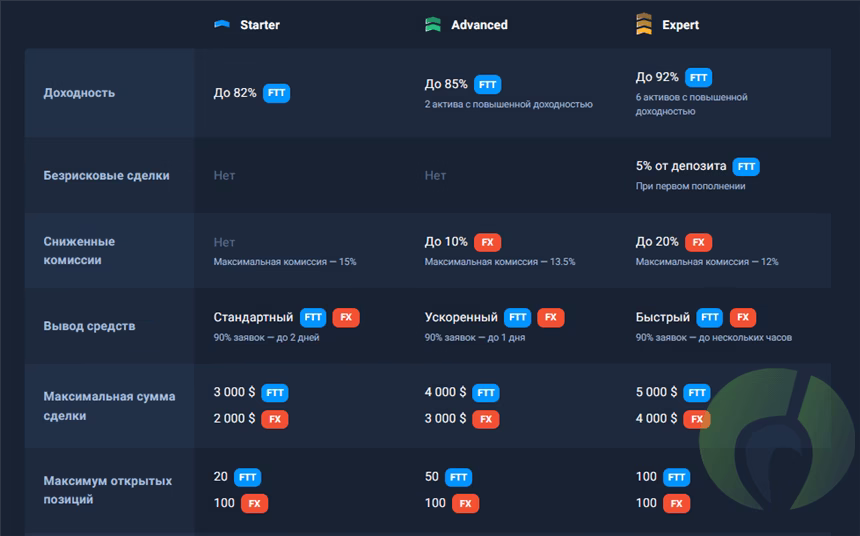Click FTT badge beside 5% от депозита
This screenshot has width=860, height=536.
point(746,166)
